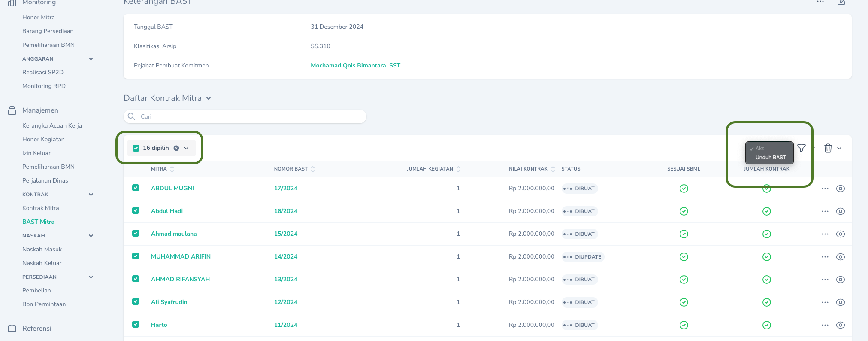Click search magnifier icon in Cari field
The width and height of the screenshot is (868, 341).
(131, 116)
